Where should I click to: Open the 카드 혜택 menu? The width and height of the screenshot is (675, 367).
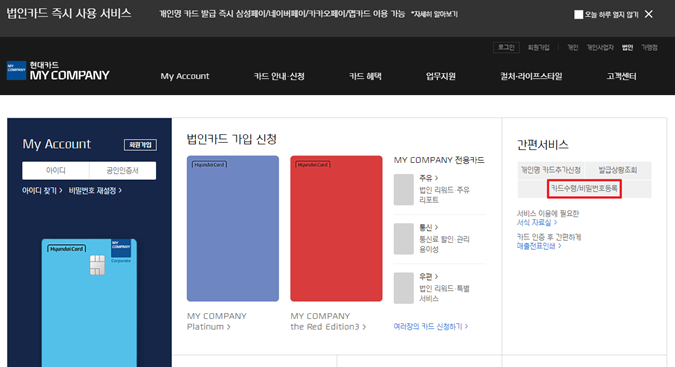pyautogui.click(x=365, y=76)
